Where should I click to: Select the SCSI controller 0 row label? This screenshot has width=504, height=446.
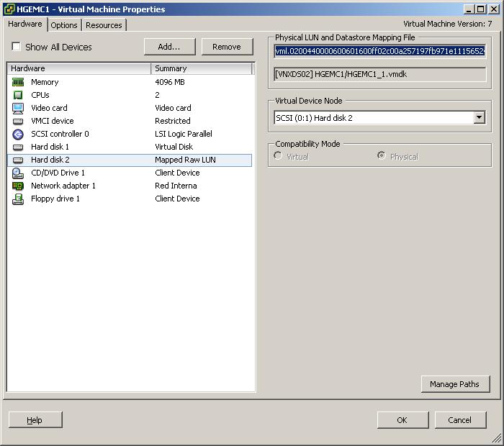(x=60, y=134)
